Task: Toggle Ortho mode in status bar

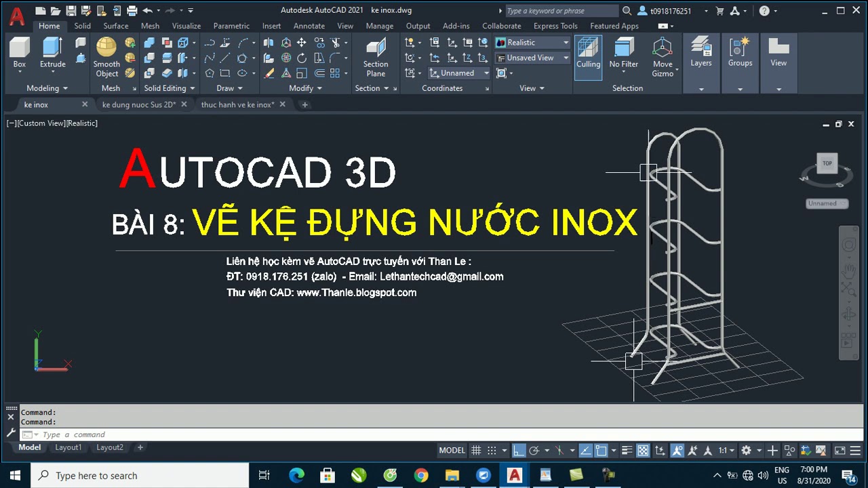Action: point(519,451)
